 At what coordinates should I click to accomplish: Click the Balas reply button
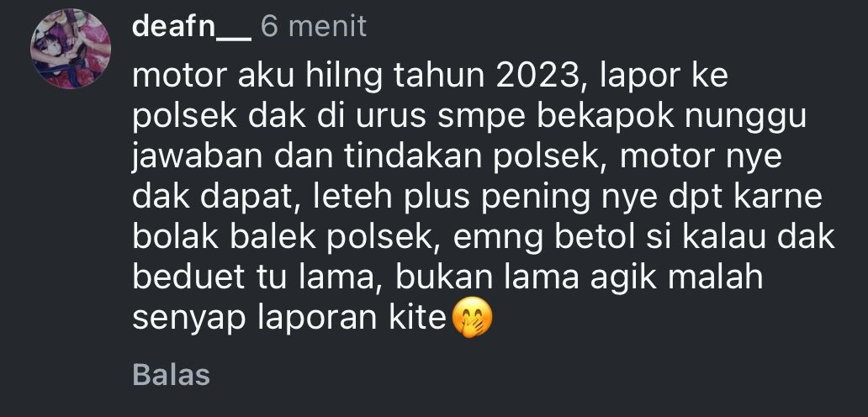coord(171,374)
